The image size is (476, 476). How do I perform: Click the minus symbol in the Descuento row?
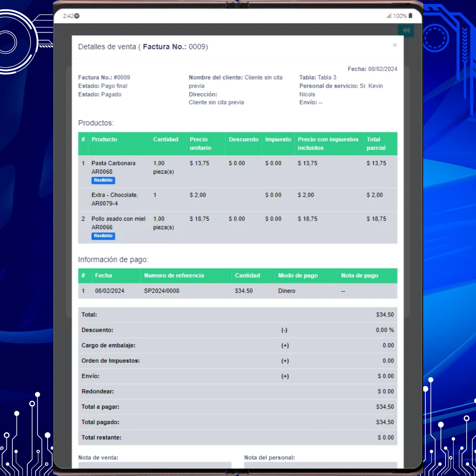[284, 330]
